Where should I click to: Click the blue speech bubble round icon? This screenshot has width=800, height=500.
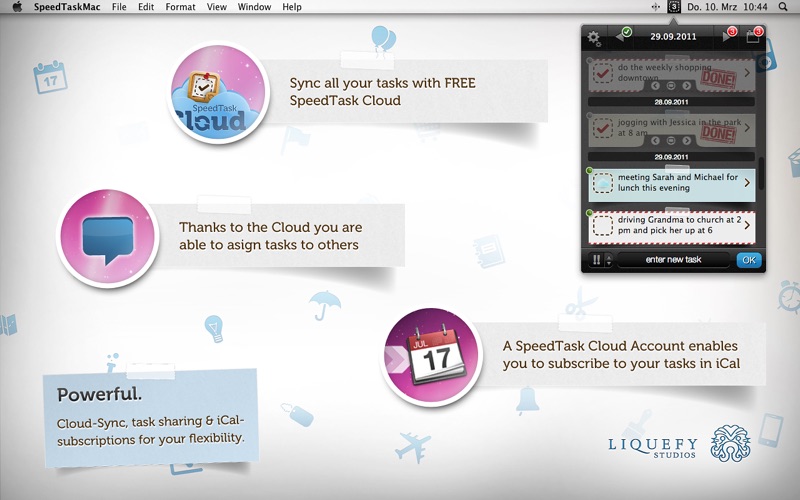click(x=108, y=237)
